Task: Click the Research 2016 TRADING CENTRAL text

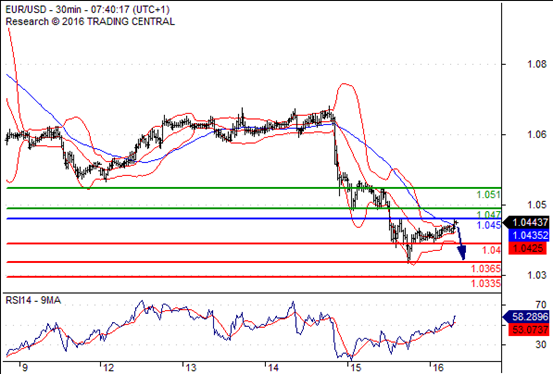Action: [90, 22]
